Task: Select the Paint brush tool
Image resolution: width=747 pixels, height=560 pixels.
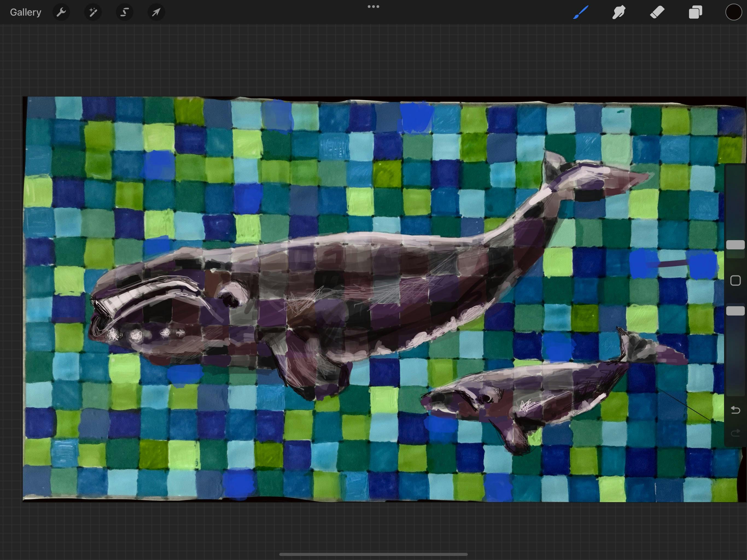Action: pyautogui.click(x=581, y=13)
